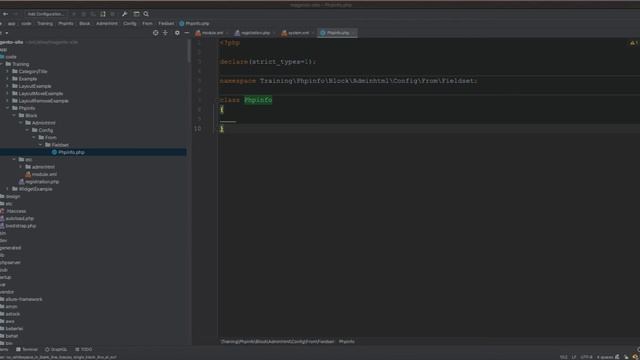The height and width of the screenshot is (360, 640).
Task: Collapse the Fieldset folder arrow
Action: pyautogui.click(x=40, y=145)
